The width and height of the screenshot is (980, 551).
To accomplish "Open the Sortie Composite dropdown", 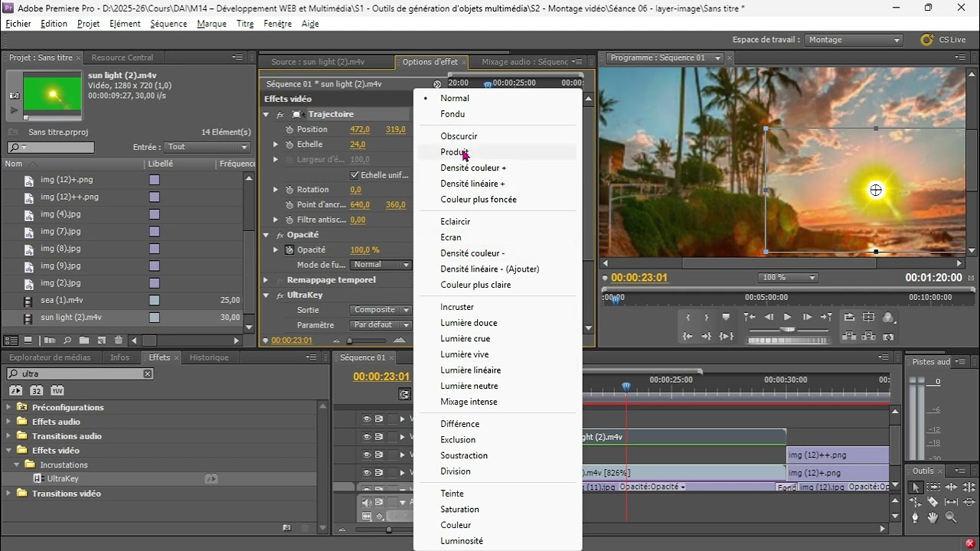I will [x=381, y=310].
